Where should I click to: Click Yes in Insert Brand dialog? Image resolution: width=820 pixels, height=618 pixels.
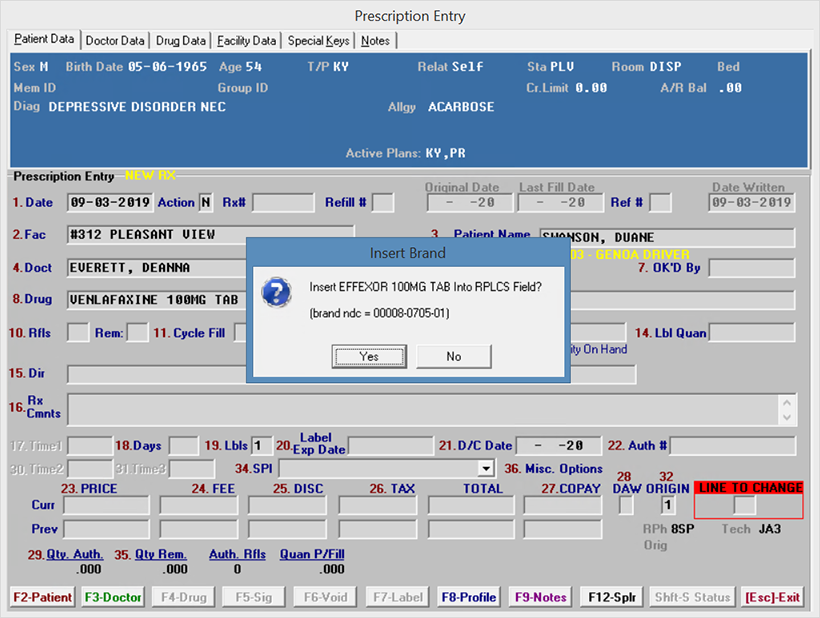click(x=369, y=356)
